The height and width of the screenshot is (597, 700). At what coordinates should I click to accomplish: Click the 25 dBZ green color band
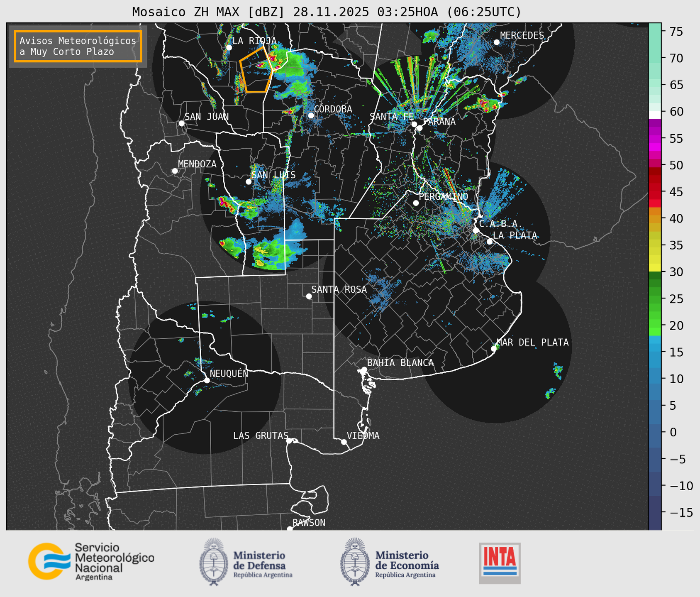655,298
